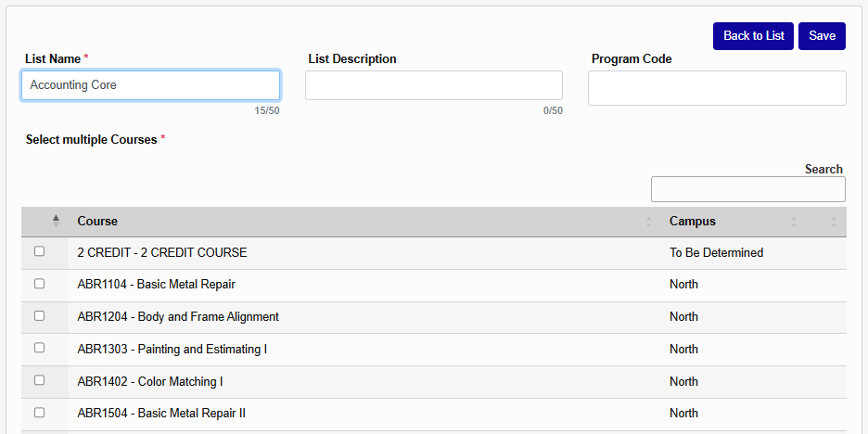Check ABR1303 Painting and Estimating I

39,348
